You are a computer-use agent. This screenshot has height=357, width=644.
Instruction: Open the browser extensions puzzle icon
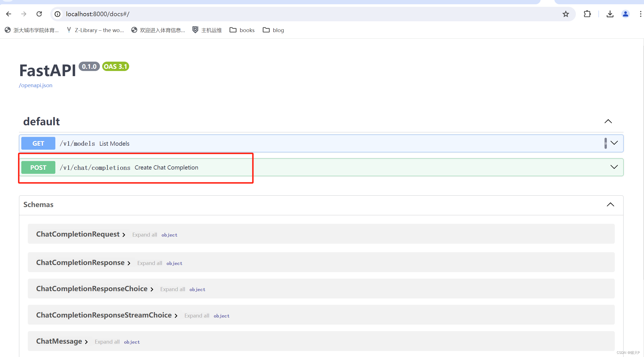click(x=587, y=14)
